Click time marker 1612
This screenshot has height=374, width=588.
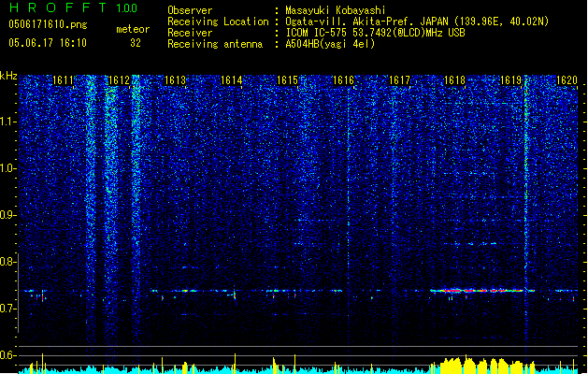(x=119, y=80)
